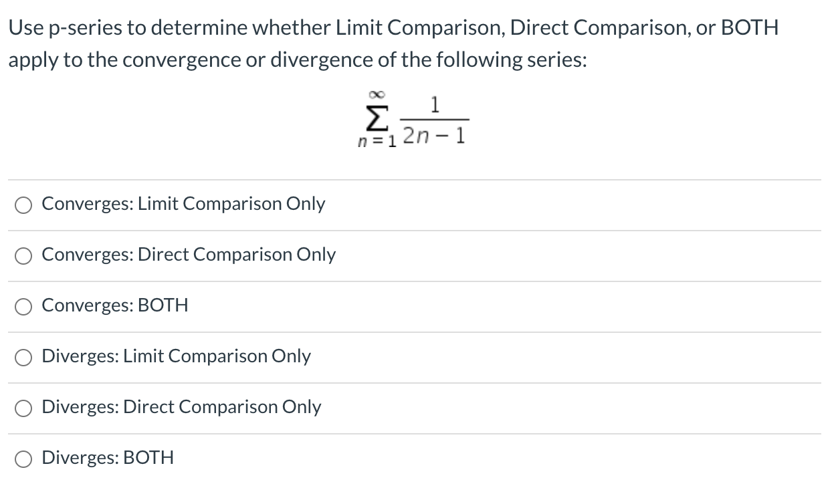Click the "Diverges: Direct Comparison Only" answer text
Screen dimensions: 836x504
click(x=181, y=407)
